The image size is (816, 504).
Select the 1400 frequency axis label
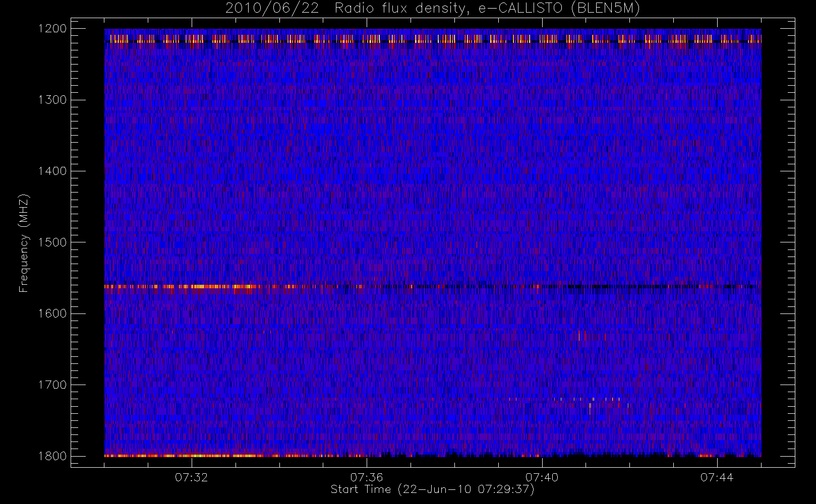click(52, 171)
